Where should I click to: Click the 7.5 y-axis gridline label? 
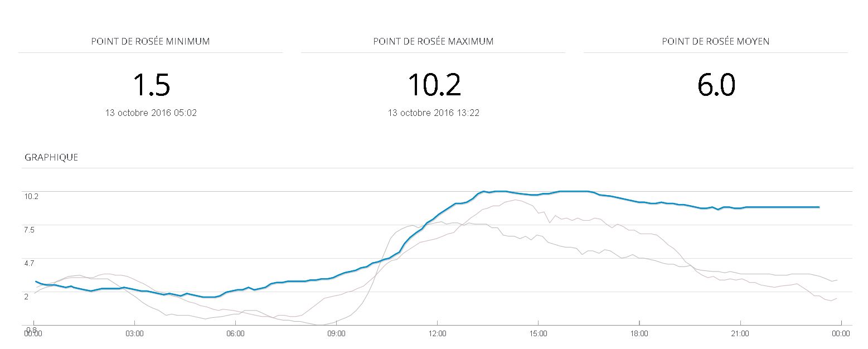(29, 230)
